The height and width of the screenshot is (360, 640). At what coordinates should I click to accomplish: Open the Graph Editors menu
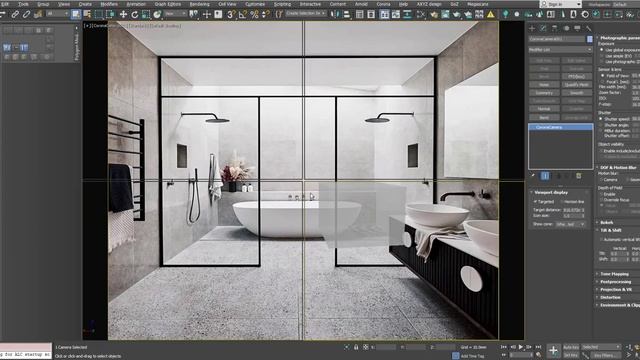pos(167,4)
